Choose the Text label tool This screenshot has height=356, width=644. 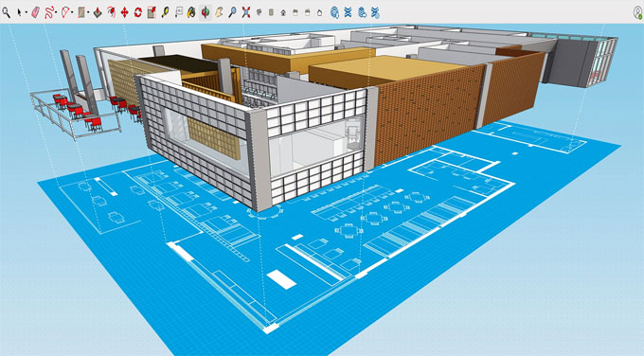pyautogui.click(x=179, y=12)
